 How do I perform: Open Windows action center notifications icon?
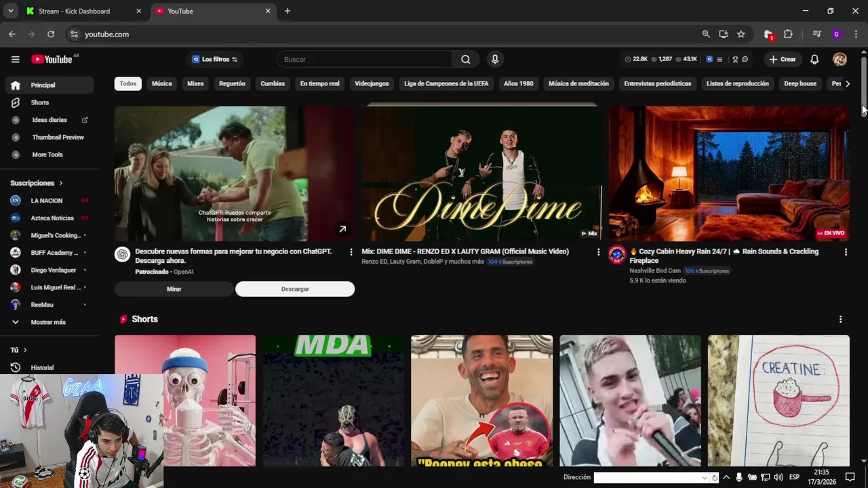click(850, 477)
